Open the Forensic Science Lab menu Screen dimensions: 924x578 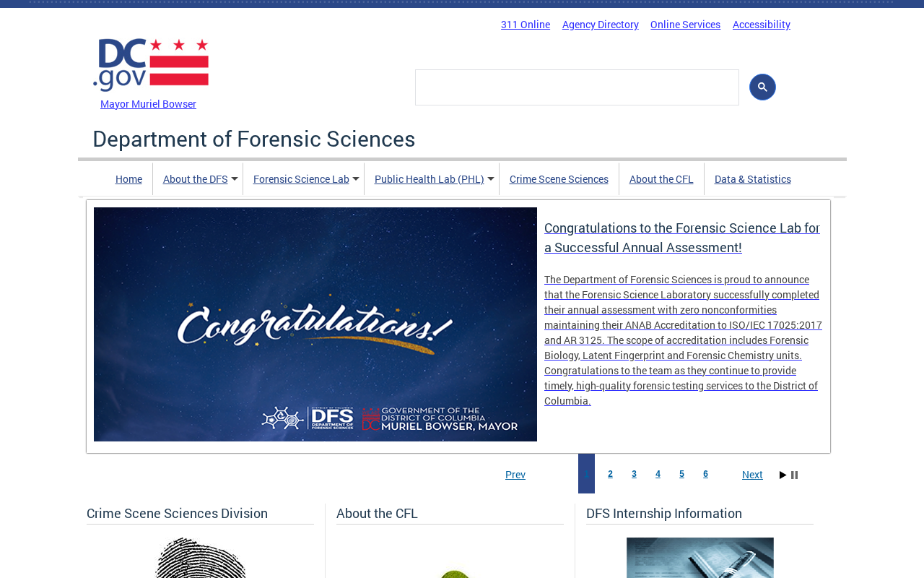click(301, 179)
